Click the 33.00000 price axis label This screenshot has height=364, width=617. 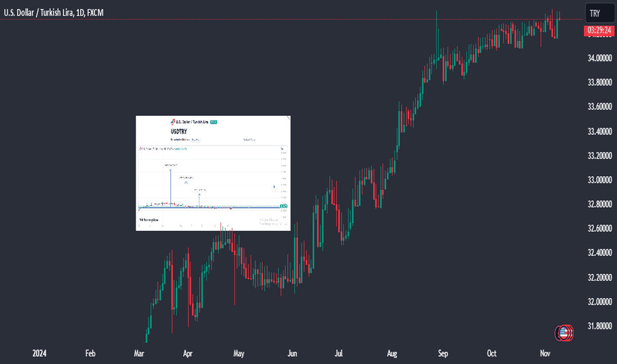coord(598,180)
